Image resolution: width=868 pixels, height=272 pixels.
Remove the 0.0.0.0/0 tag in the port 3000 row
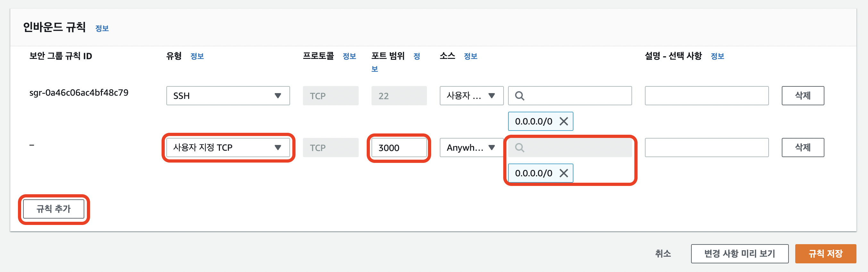(x=563, y=173)
